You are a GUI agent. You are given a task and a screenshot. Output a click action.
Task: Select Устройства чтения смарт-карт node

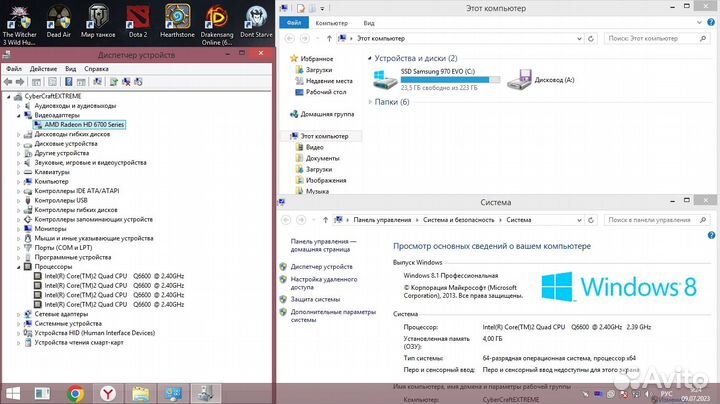74,342
